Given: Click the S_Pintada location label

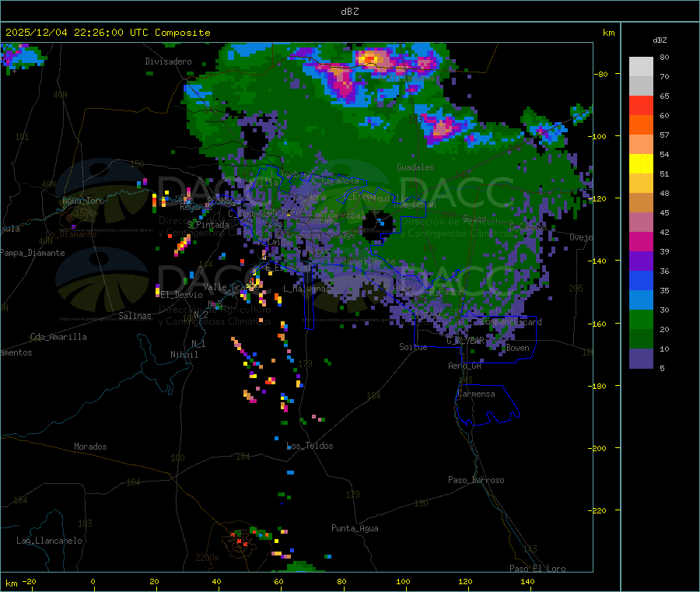Looking at the screenshot, I should point(208,225).
